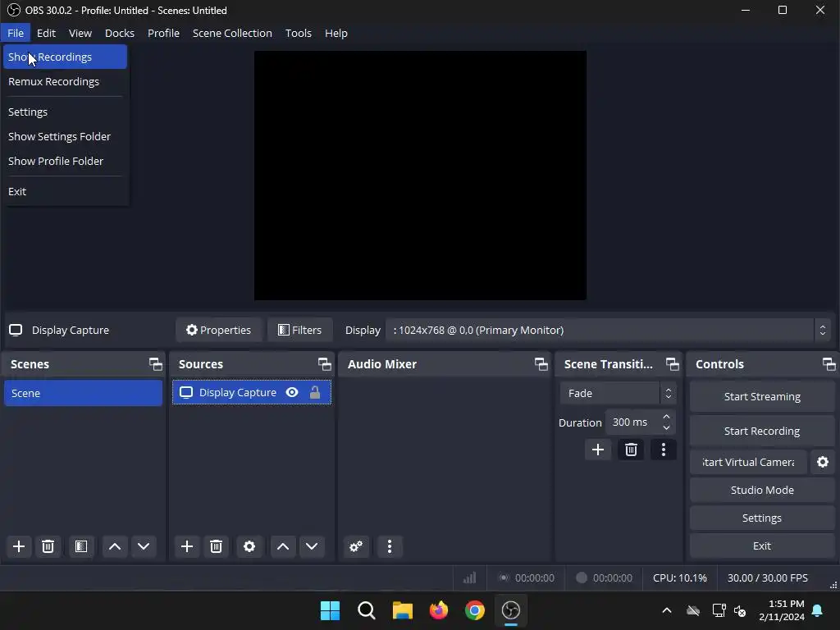The width and height of the screenshot is (840, 630).
Task: Open the Scene Collection menu
Action: [x=232, y=33]
